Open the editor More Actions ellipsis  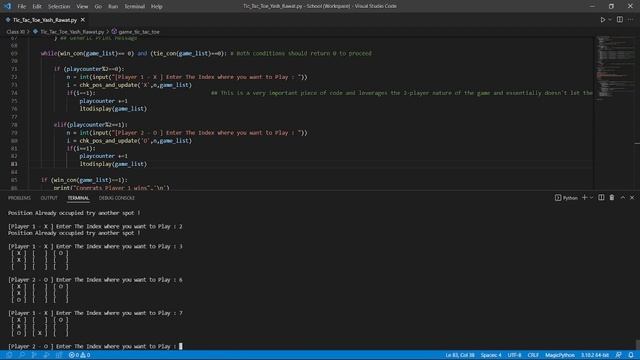[631, 20]
